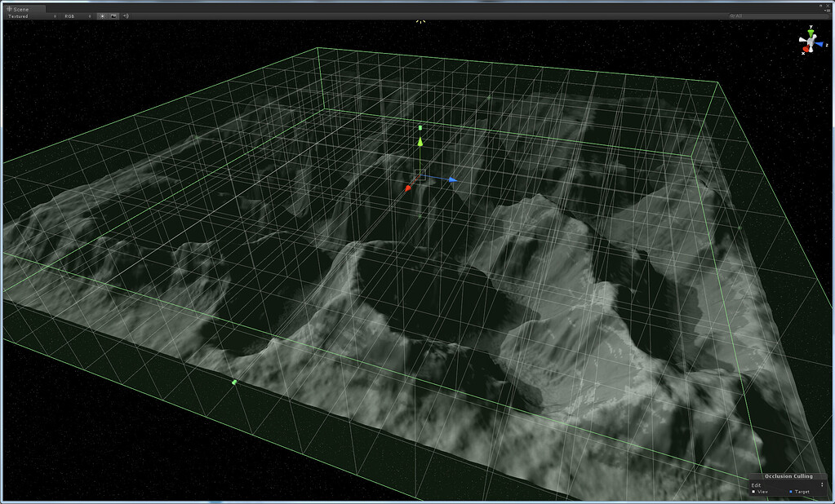Image resolution: width=835 pixels, height=504 pixels.
Task: Expand the Occlusion Culling options chevron
Action: click(x=822, y=484)
